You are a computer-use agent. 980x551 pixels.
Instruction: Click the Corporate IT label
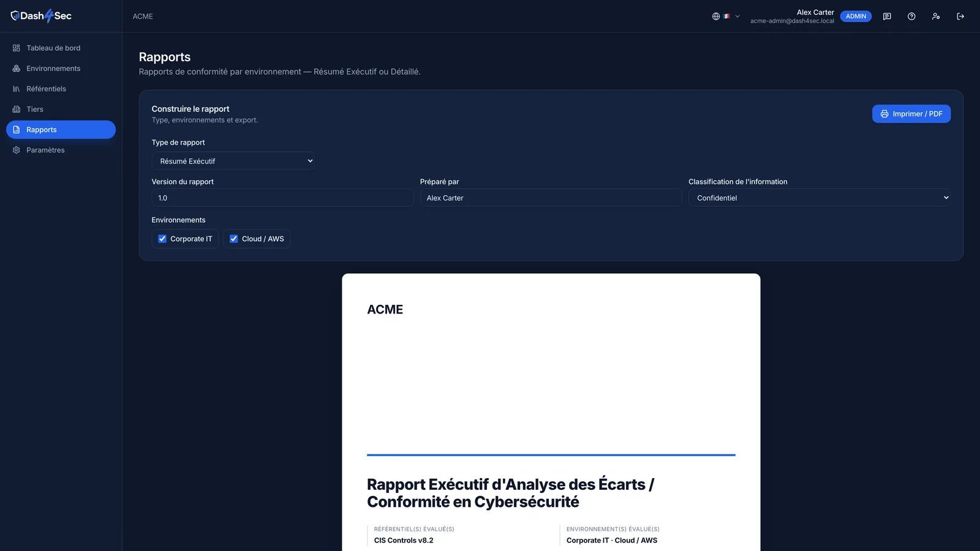pos(191,239)
